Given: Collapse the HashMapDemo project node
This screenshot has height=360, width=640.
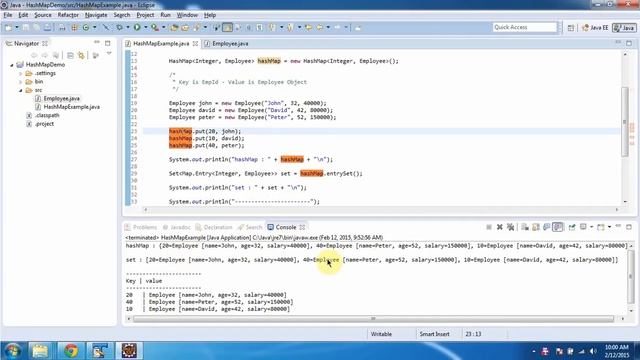Looking at the screenshot, I should pos(12,65).
